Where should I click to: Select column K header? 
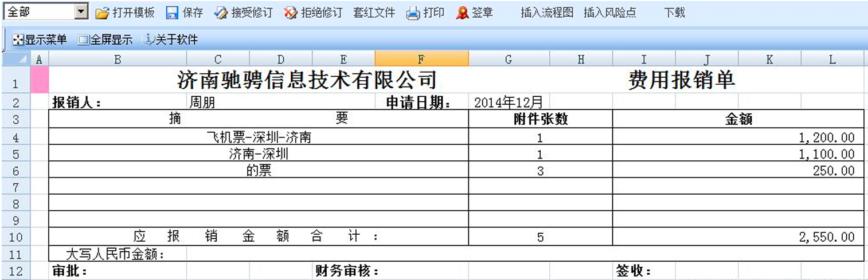(769, 59)
